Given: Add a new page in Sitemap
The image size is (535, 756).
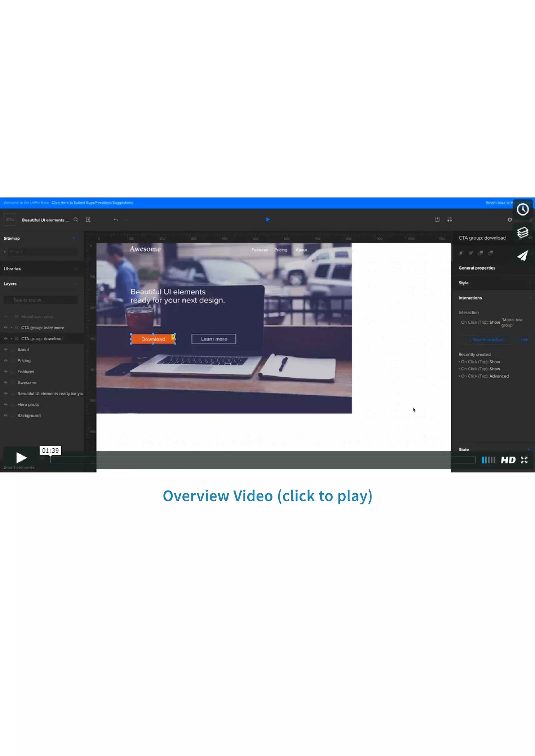Looking at the screenshot, I should pyautogui.click(x=74, y=238).
